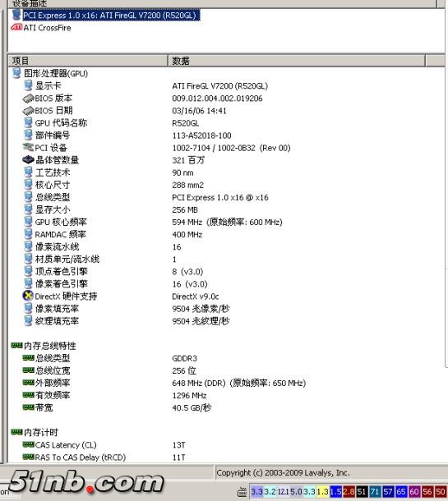Click the 12.1 voltage tray indicator

tap(284, 491)
